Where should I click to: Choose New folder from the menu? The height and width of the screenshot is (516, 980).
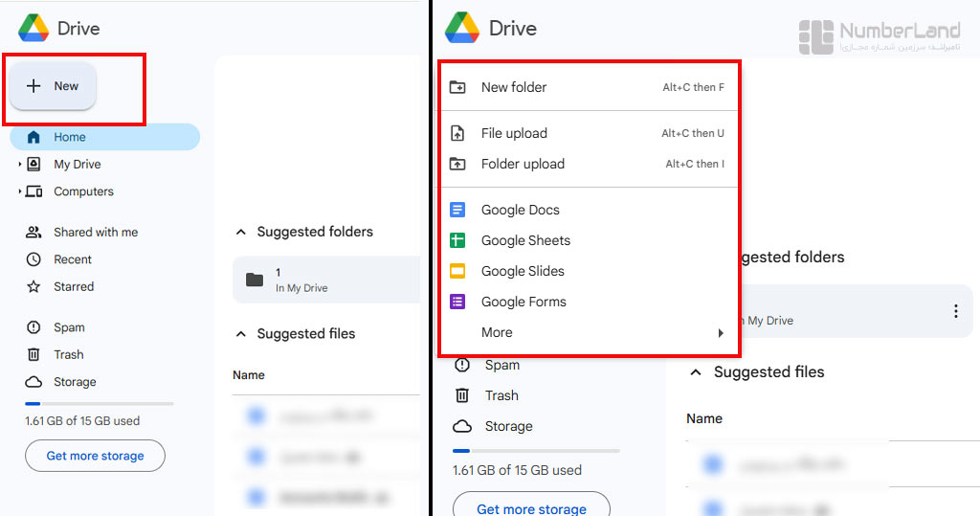[589, 87]
